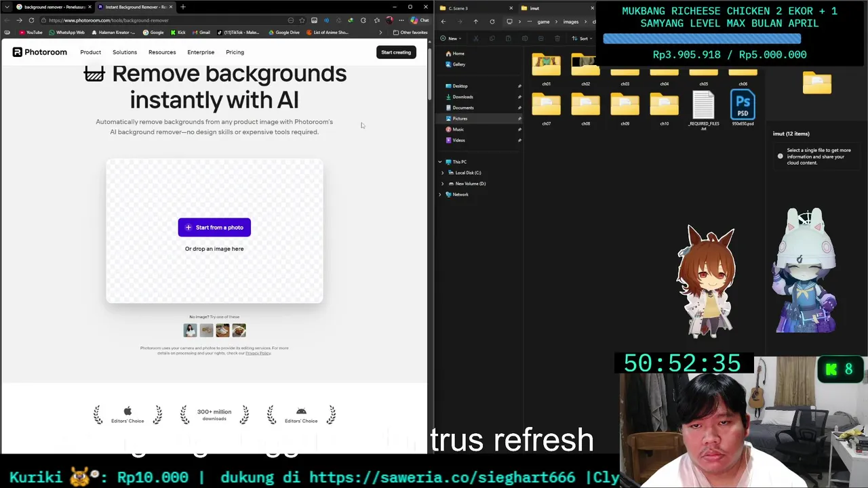Click the browser forward arrow
This screenshot has height=488, width=868.
coord(19,20)
